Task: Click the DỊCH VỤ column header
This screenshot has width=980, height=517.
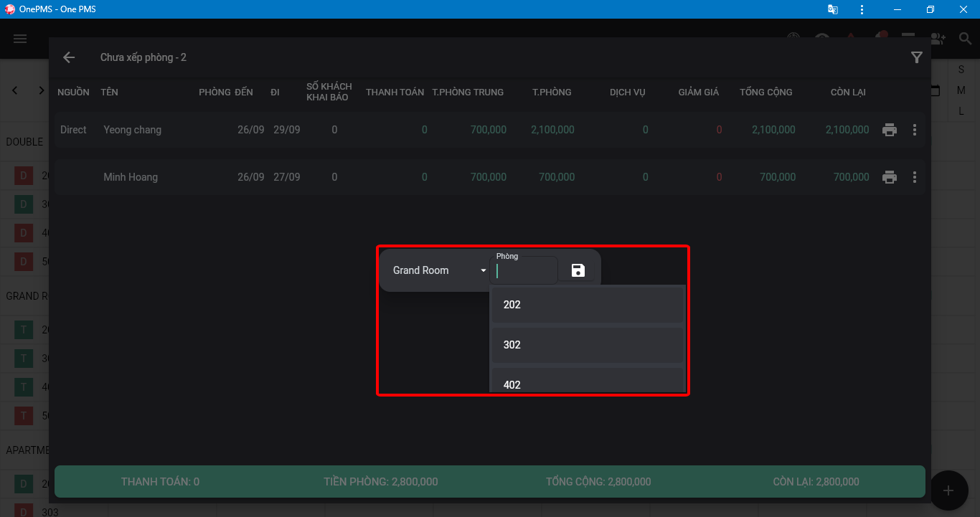Action: [x=628, y=92]
